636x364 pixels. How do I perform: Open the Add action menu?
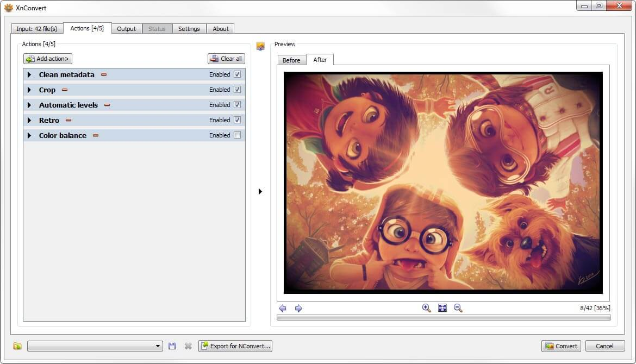pyautogui.click(x=47, y=59)
